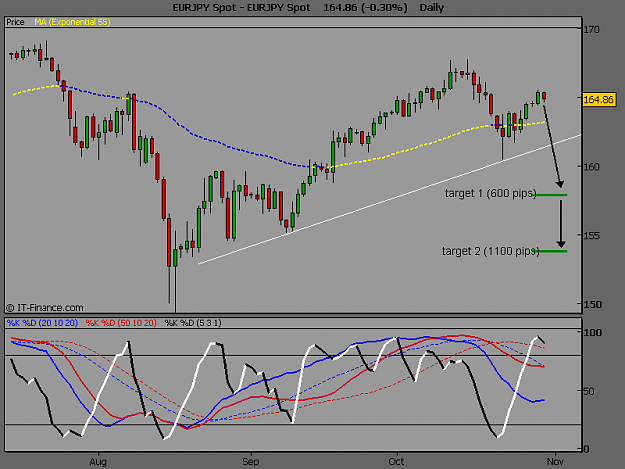The height and width of the screenshot is (469, 625).
Task: Click the yellow 164.86 current price tag
Action: click(598, 99)
